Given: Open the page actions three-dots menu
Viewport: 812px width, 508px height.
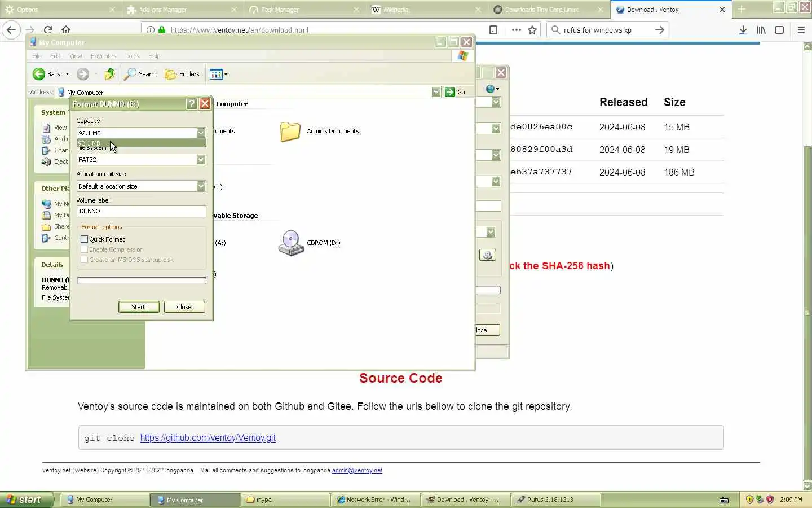Looking at the screenshot, I should point(516,30).
